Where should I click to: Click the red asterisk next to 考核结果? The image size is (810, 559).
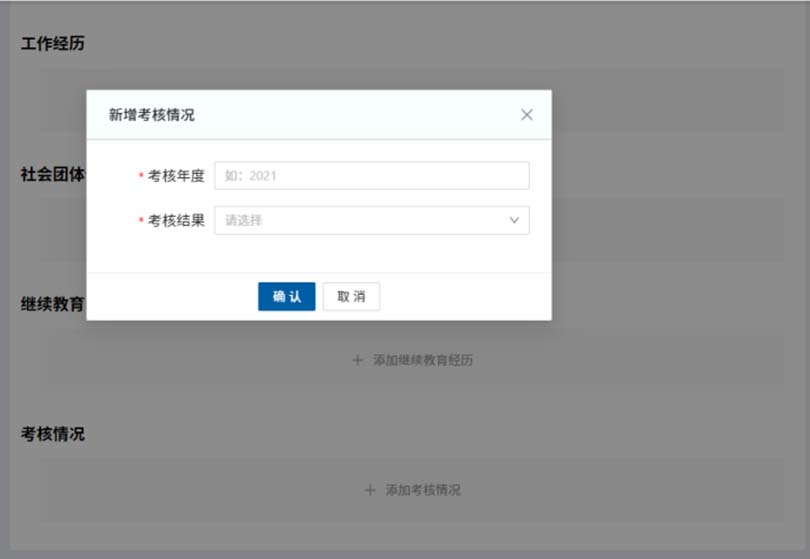click(x=141, y=221)
